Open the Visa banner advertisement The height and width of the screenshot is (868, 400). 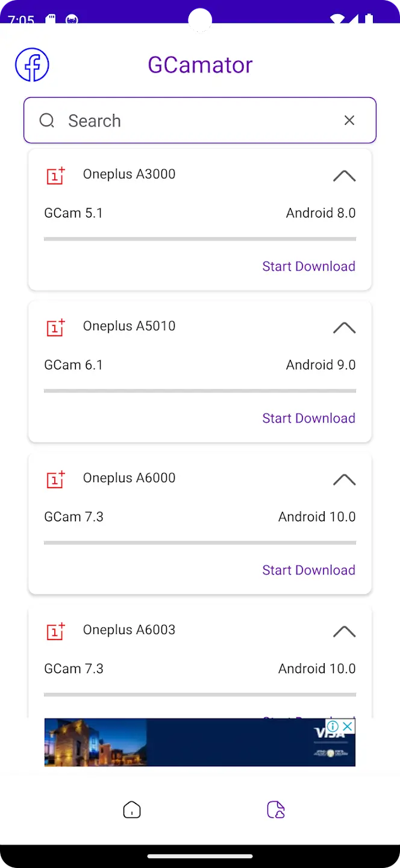coord(200,742)
